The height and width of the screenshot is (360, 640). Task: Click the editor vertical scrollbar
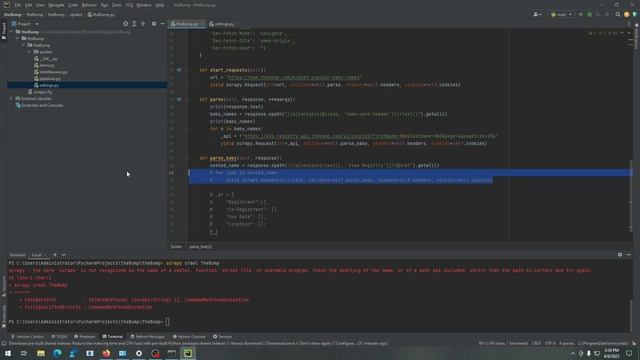(631, 195)
